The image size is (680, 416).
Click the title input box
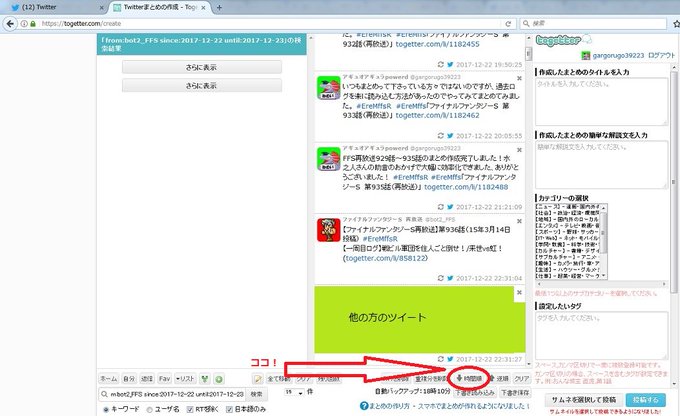click(601, 102)
